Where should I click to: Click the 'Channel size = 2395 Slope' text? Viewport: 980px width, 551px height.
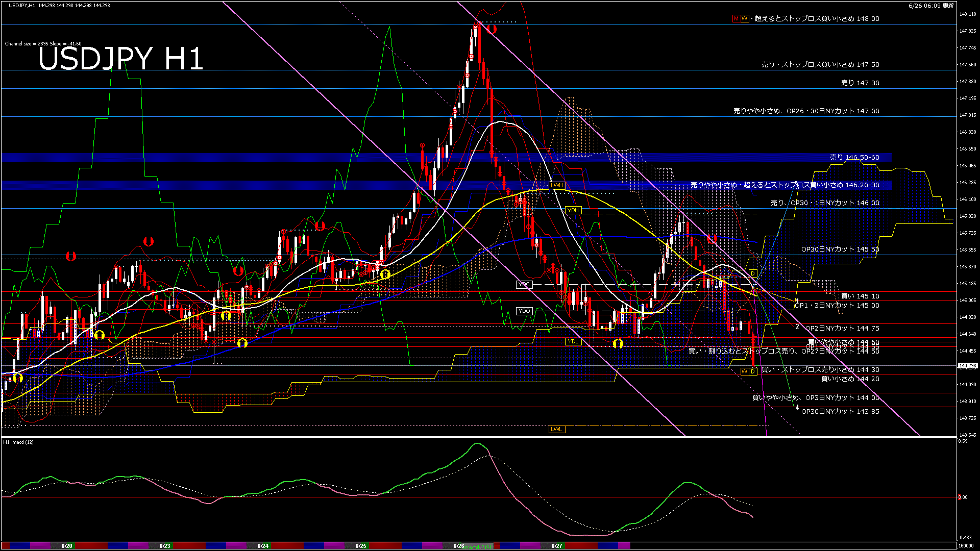click(43, 44)
